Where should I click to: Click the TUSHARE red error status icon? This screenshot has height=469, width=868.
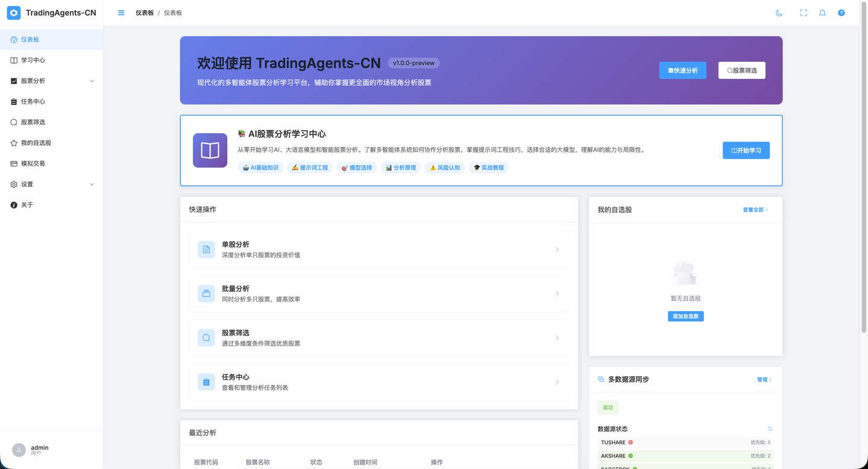point(631,442)
